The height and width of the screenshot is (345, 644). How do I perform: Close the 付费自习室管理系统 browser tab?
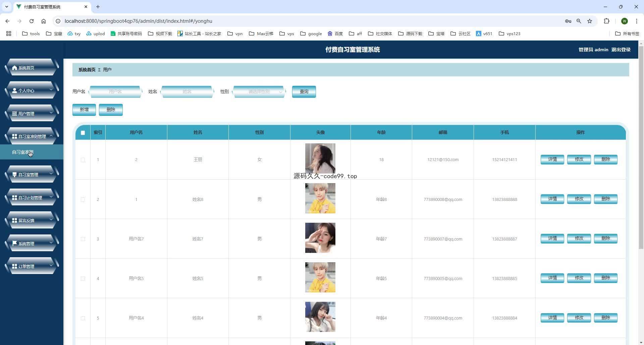(x=86, y=7)
